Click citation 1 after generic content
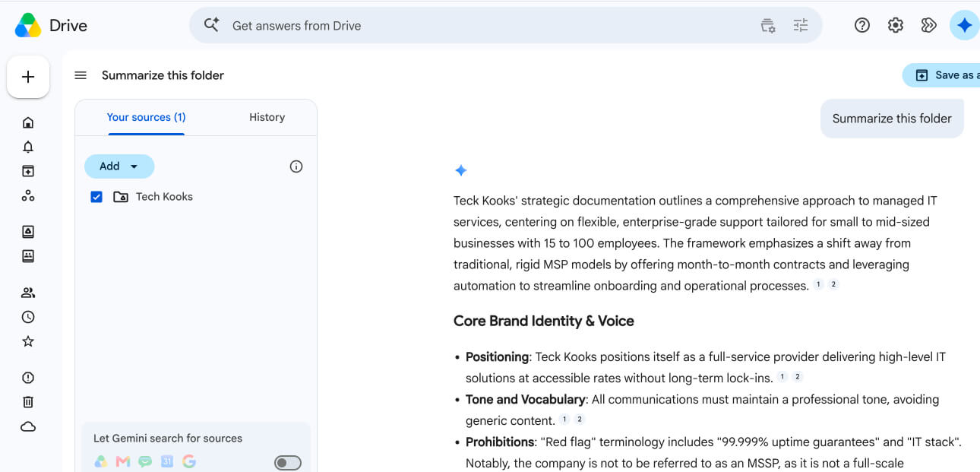 click(x=564, y=420)
